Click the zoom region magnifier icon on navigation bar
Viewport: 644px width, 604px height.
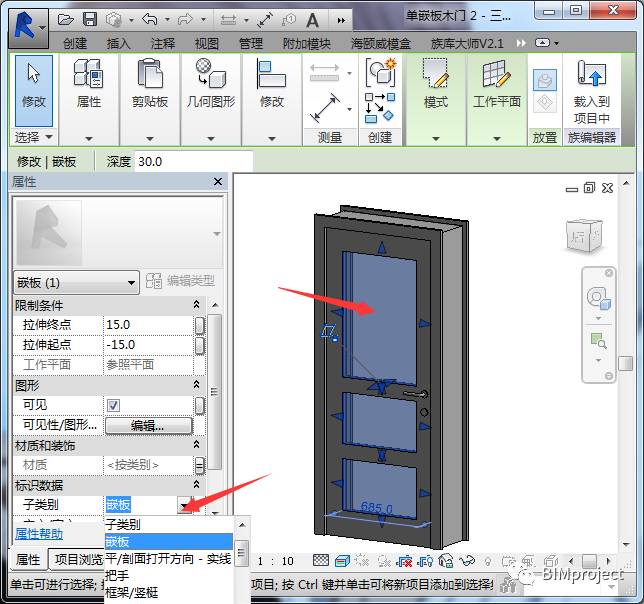coord(598,341)
